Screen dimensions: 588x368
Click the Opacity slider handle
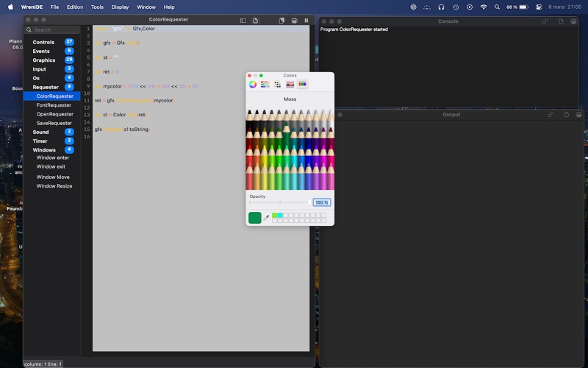[309, 202]
